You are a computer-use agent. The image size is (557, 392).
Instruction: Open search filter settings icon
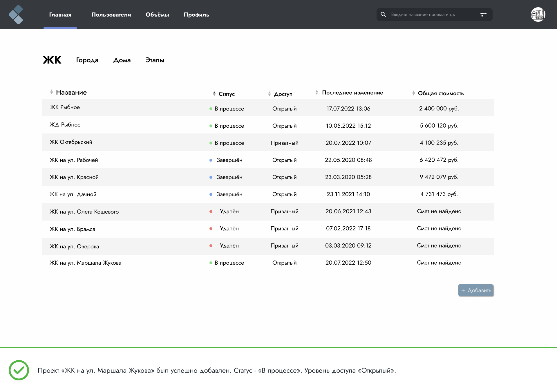(483, 15)
